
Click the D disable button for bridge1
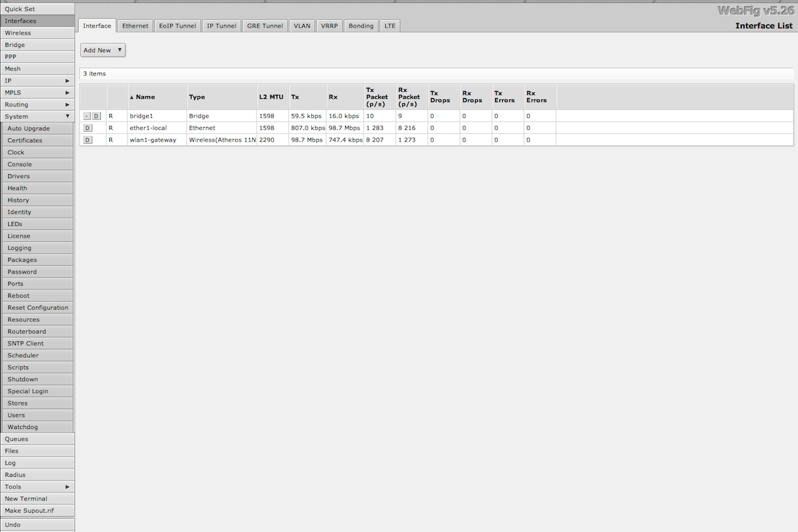tap(96, 116)
